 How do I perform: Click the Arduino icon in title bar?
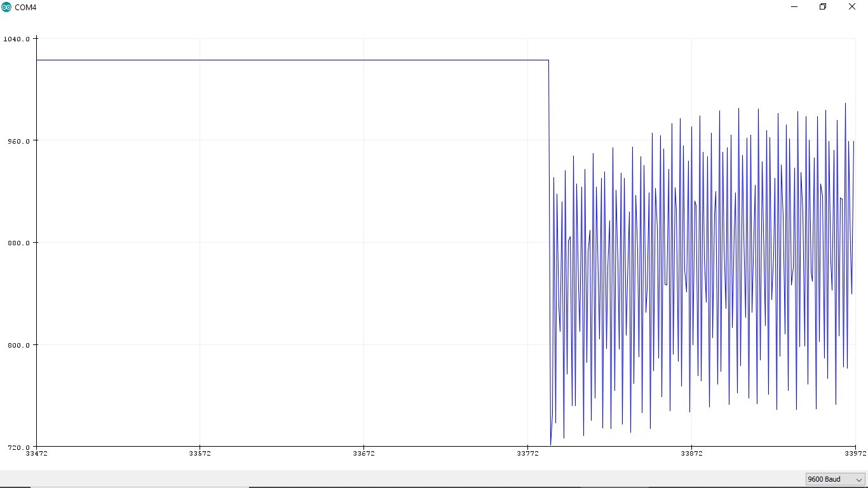6,7
